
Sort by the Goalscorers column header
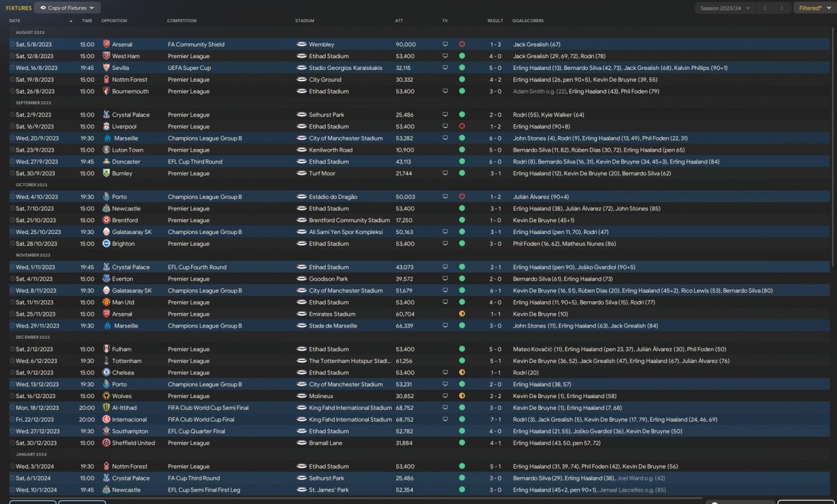(x=528, y=21)
